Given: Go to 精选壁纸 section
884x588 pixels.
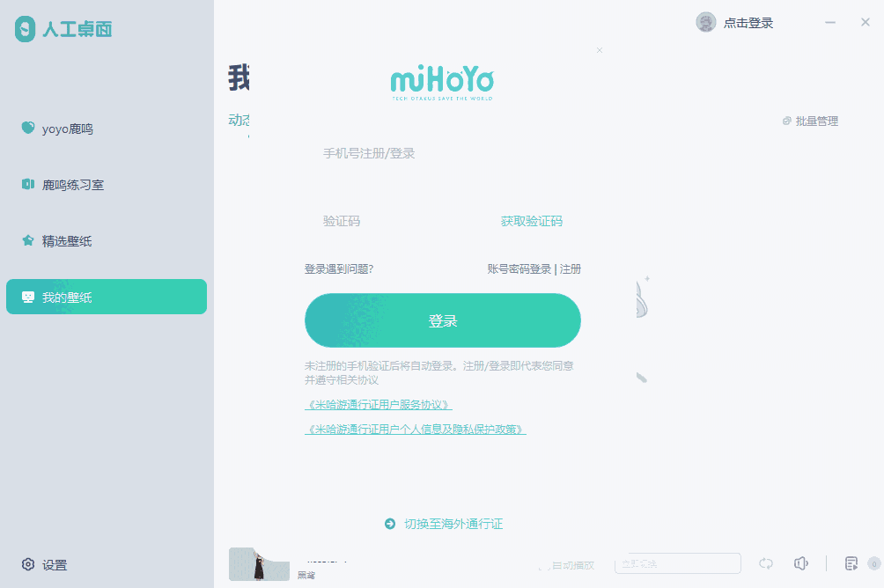Looking at the screenshot, I should coord(107,241).
